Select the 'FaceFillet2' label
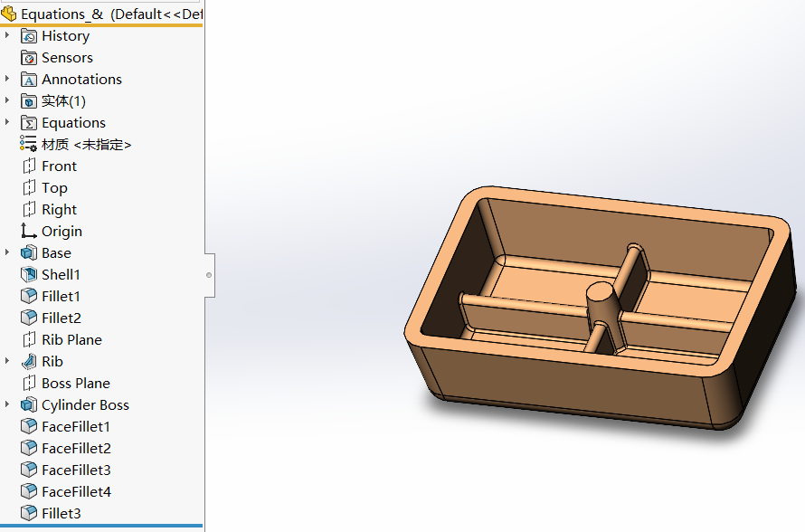The width and height of the screenshot is (805, 532). [77, 448]
